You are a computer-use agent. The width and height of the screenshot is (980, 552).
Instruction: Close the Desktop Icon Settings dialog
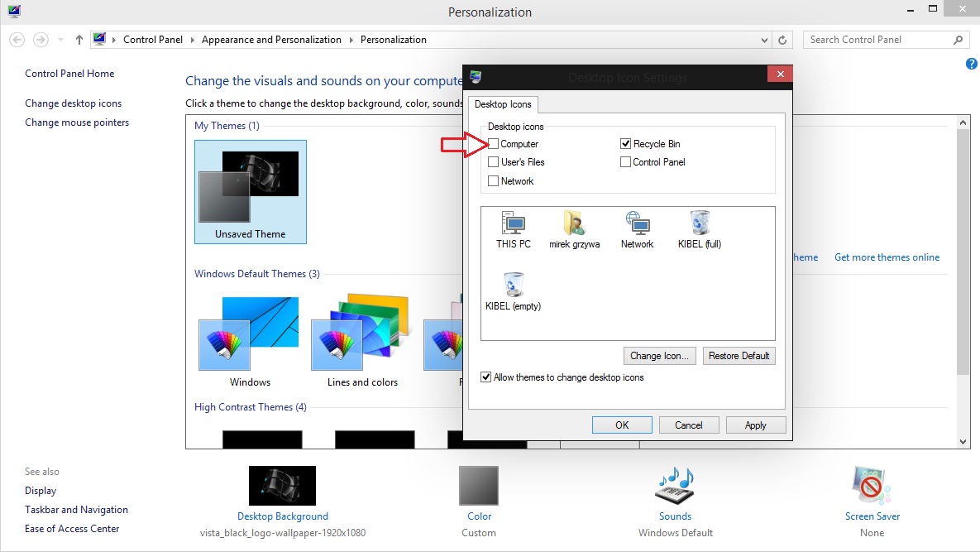tap(780, 73)
